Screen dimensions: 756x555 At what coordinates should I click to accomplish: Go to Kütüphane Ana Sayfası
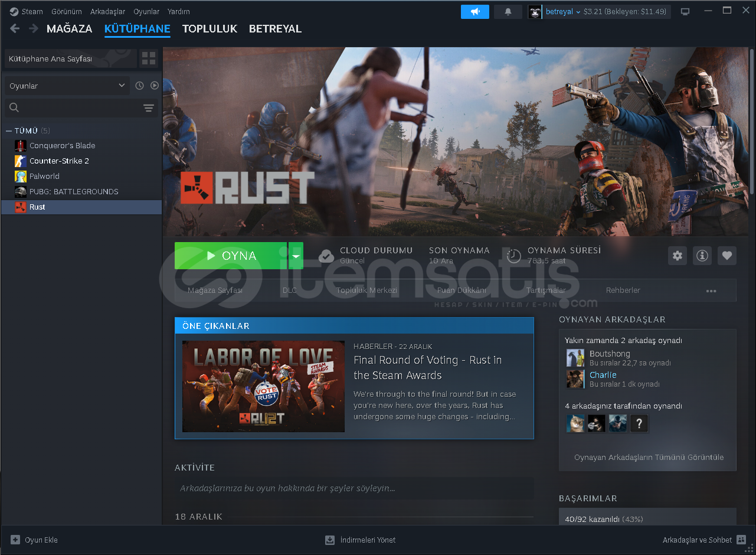click(70, 58)
